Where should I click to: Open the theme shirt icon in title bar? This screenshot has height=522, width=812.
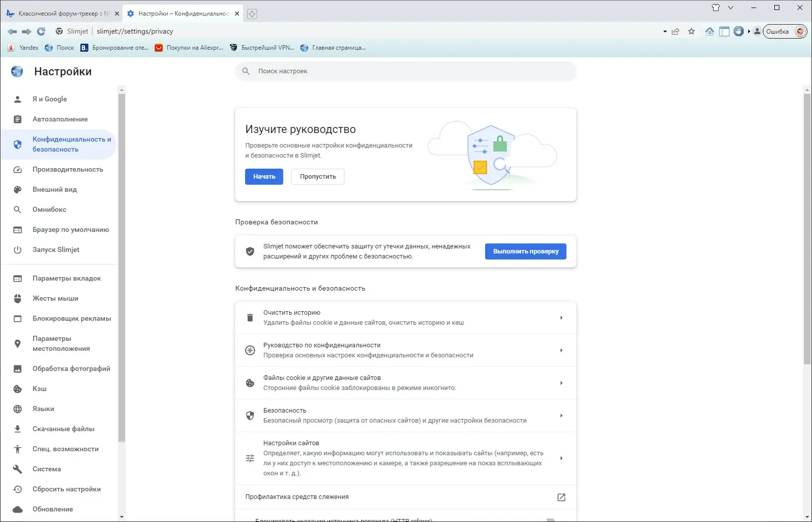coord(716,8)
